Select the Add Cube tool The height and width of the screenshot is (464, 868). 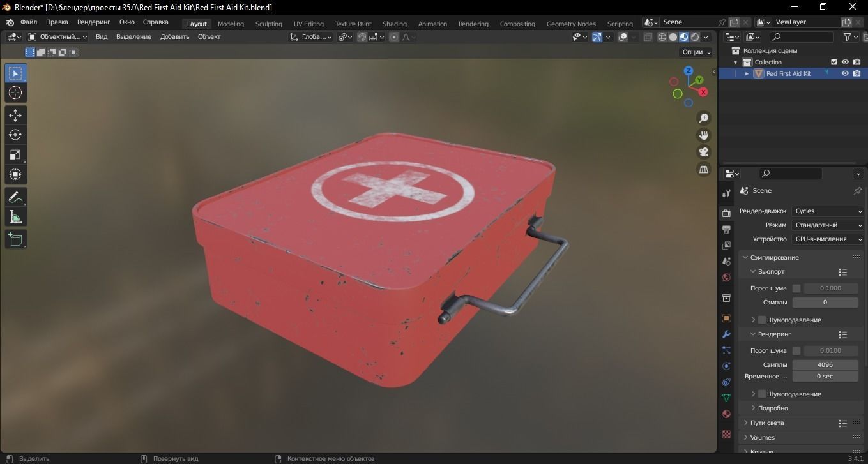tap(16, 240)
